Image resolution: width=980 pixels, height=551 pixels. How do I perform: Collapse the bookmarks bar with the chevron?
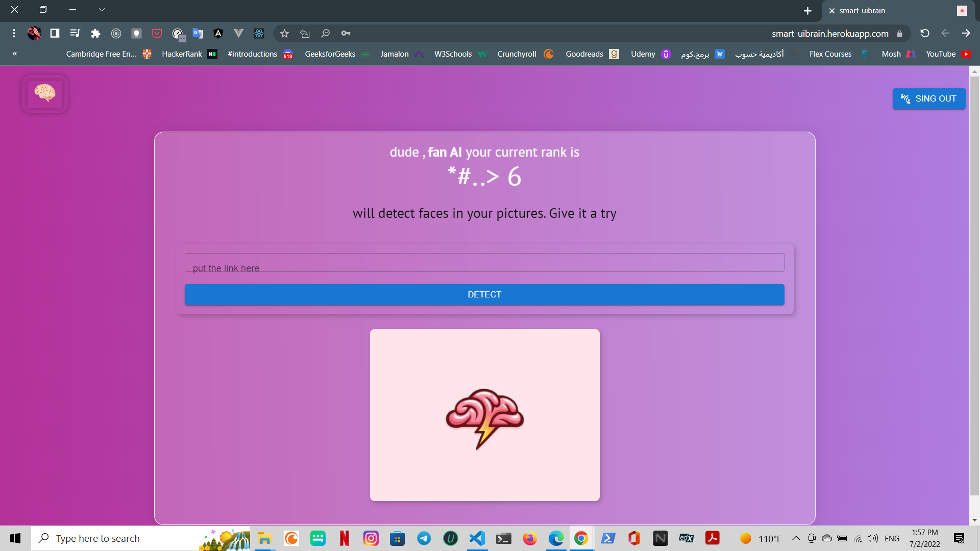click(x=14, y=54)
